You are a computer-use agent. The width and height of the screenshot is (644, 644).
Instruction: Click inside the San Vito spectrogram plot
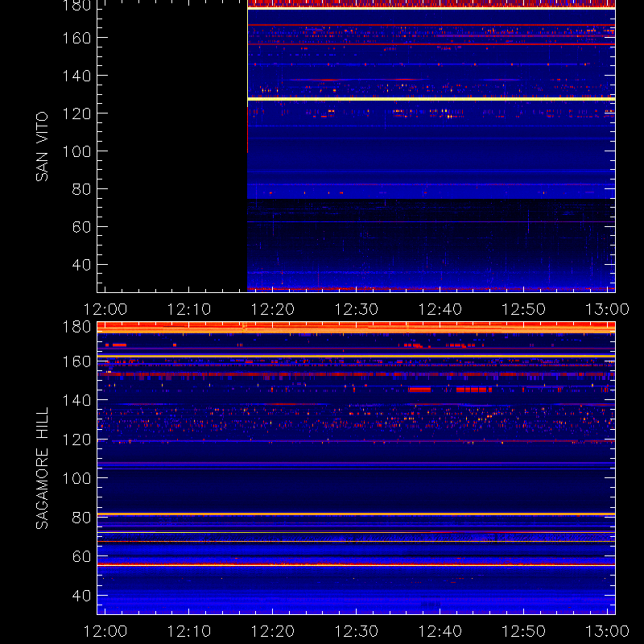[x=356, y=147]
